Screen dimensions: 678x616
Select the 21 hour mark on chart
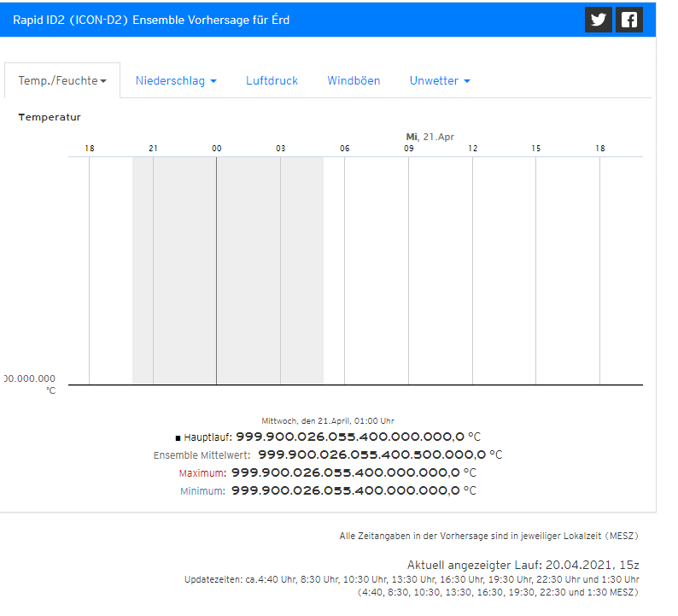153,149
